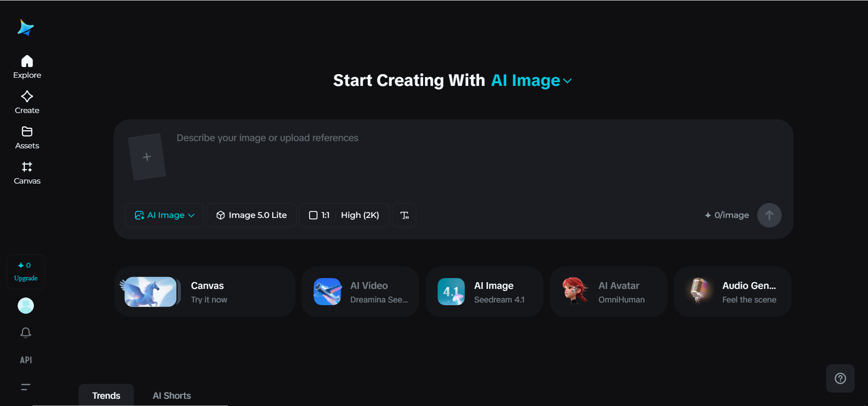868x406 pixels.
Task: Open the user profile avatar
Action: pyautogui.click(x=26, y=306)
